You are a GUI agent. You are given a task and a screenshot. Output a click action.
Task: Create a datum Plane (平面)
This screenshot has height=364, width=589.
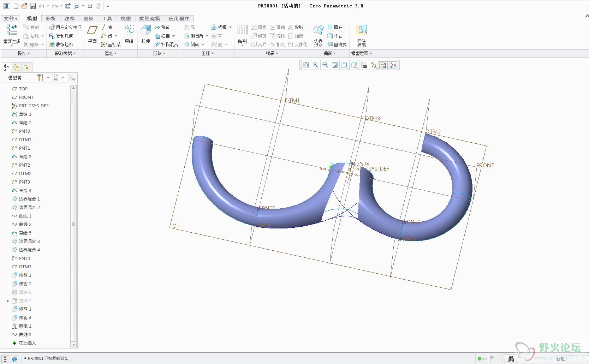tap(92, 35)
